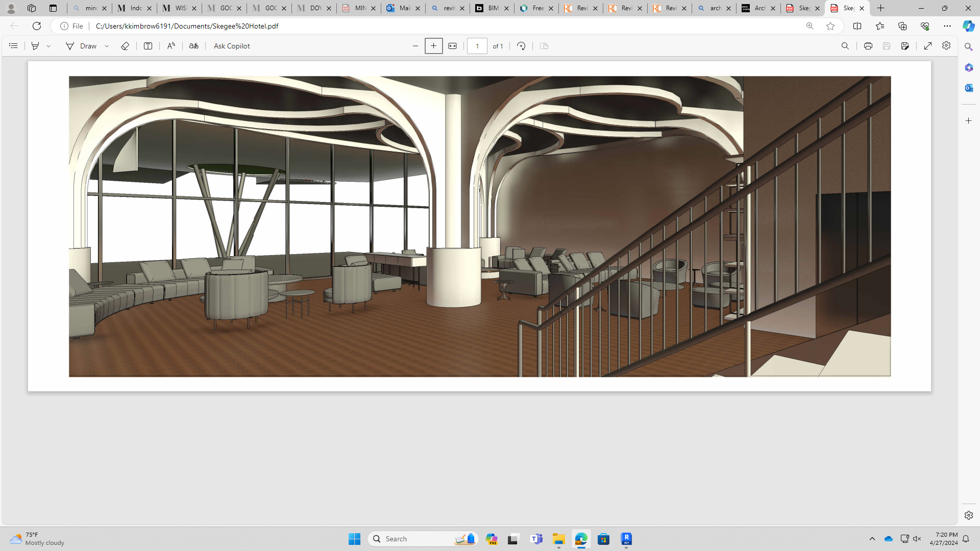Show hidden system tray icons
This screenshot has height=551, width=980.
[x=872, y=539]
